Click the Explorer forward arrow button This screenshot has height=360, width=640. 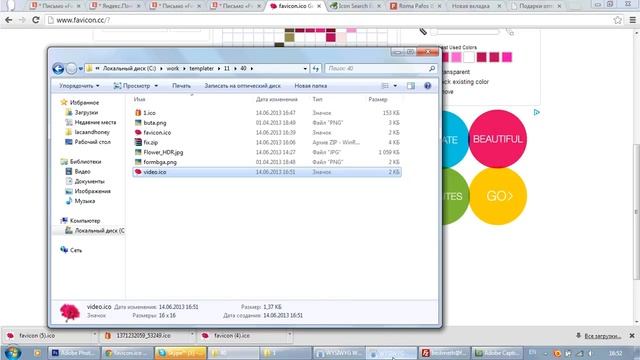71,69
